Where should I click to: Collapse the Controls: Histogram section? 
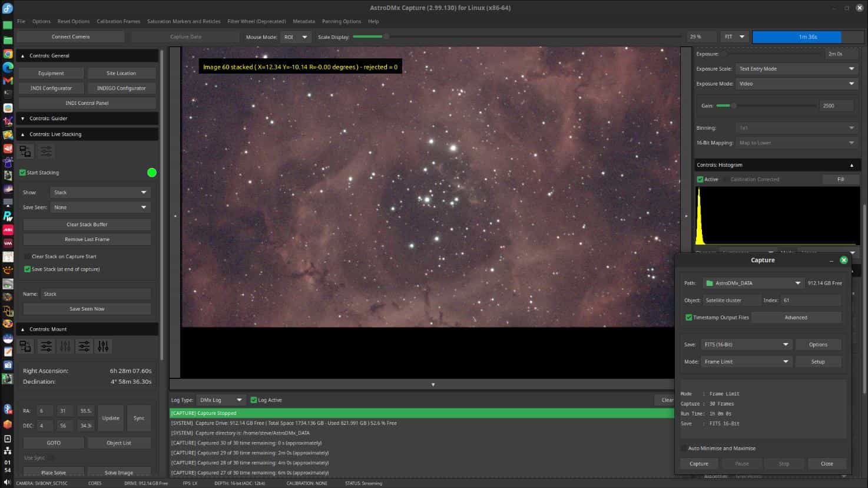pos(851,166)
